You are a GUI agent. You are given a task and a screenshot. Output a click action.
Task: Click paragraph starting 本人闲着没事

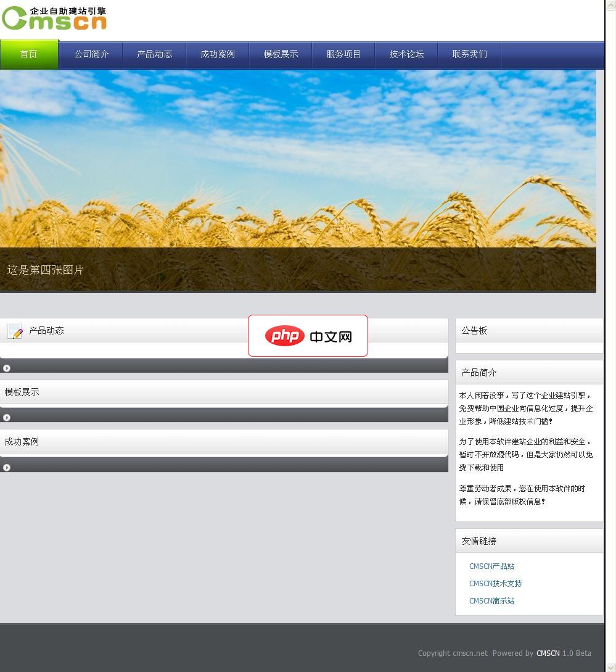click(x=526, y=409)
